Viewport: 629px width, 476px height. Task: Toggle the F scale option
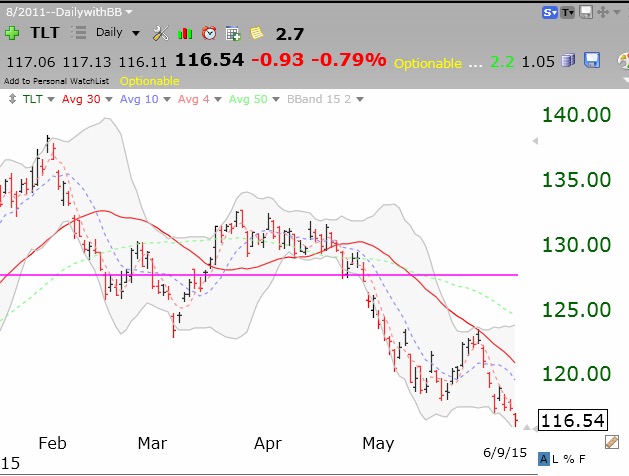pyautogui.click(x=582, y=459)
